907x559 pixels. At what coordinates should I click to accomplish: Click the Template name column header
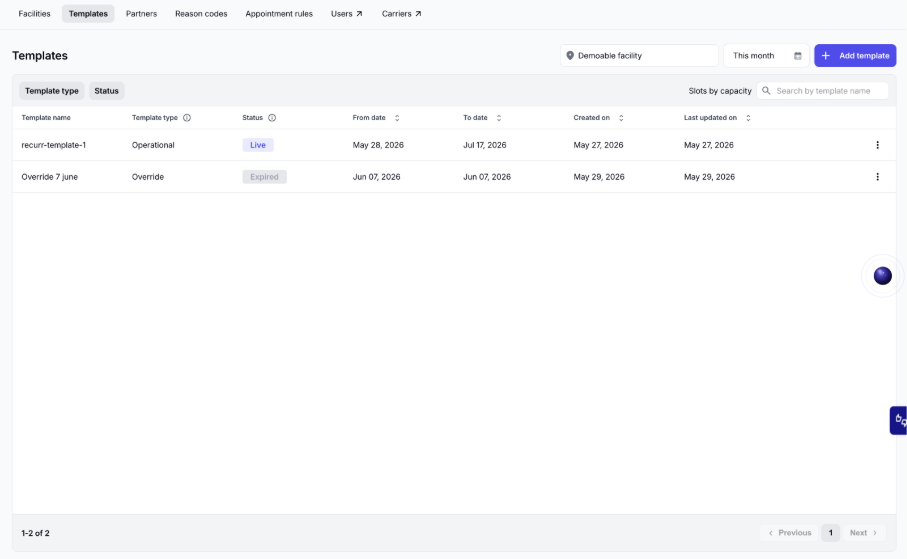[46, 117]
